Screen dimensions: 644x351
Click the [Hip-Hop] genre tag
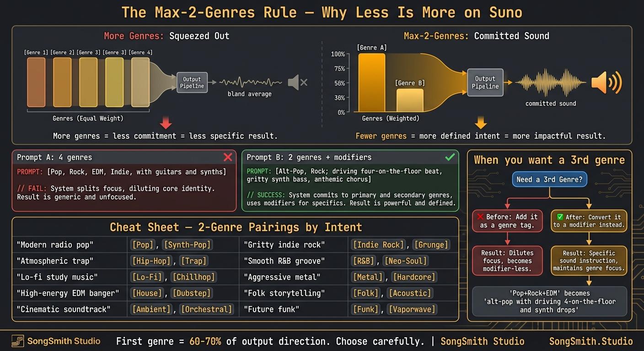click(151, 261)
